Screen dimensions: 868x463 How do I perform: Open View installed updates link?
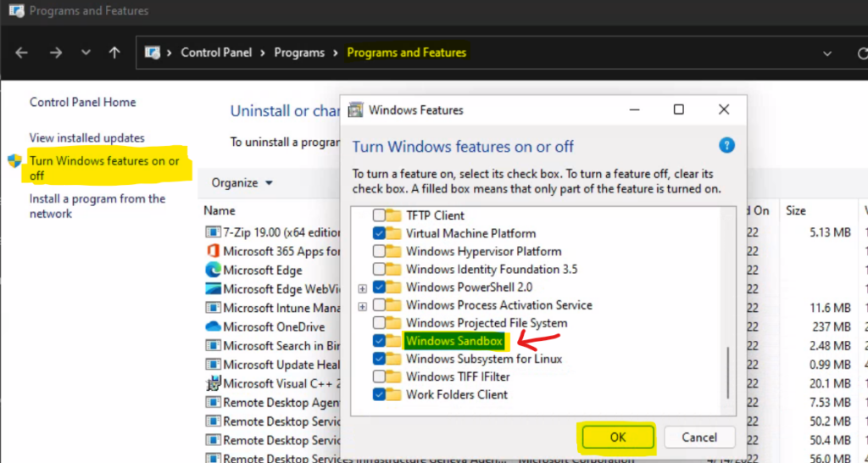pos(87,138)
